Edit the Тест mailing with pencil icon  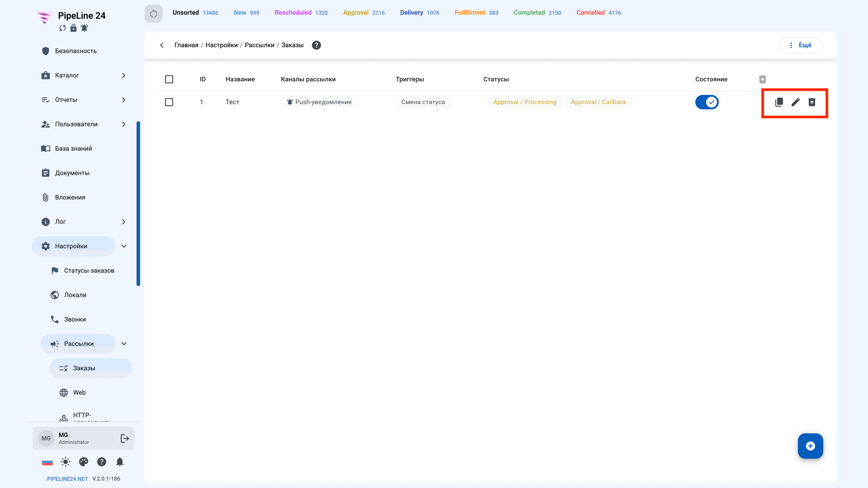coord(796,102)
